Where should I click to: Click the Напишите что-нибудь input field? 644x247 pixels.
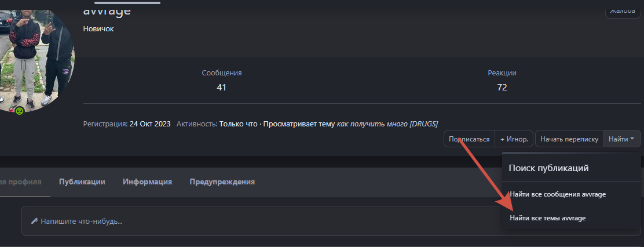pyautogui.click(x=261, y=221)
